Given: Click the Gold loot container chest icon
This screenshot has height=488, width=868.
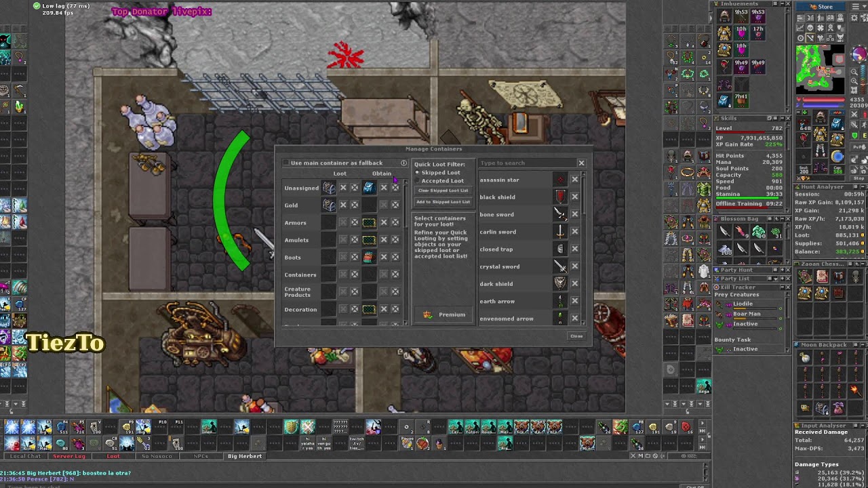Looking at the screenshot, I should [329, 205].
